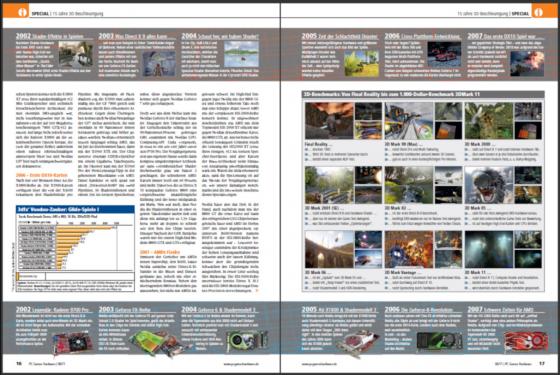Open the website URL in left page footer
The width and height of the screenshot is (560, 375).
pyautogui.click(x=241, y=364)
